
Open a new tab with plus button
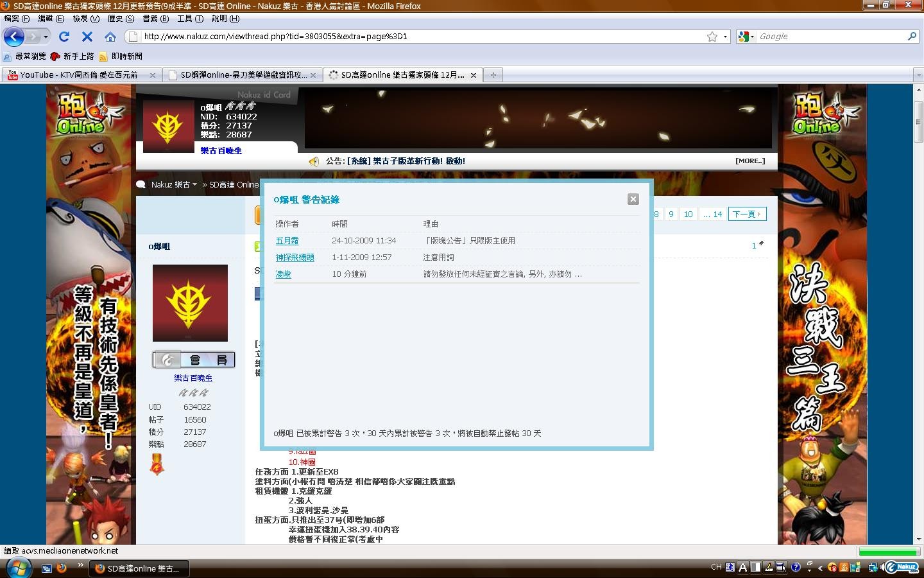click(493, 75)
